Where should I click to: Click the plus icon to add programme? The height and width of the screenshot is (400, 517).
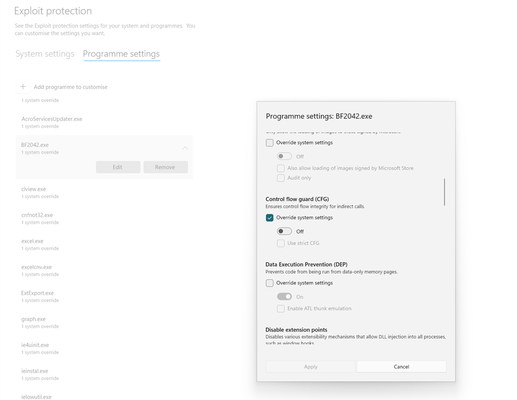(23, 87)
